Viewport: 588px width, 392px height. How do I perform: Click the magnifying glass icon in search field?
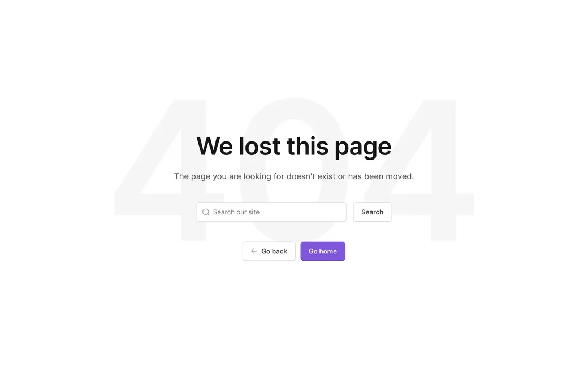pyautogui.click(x=205, y=212)
